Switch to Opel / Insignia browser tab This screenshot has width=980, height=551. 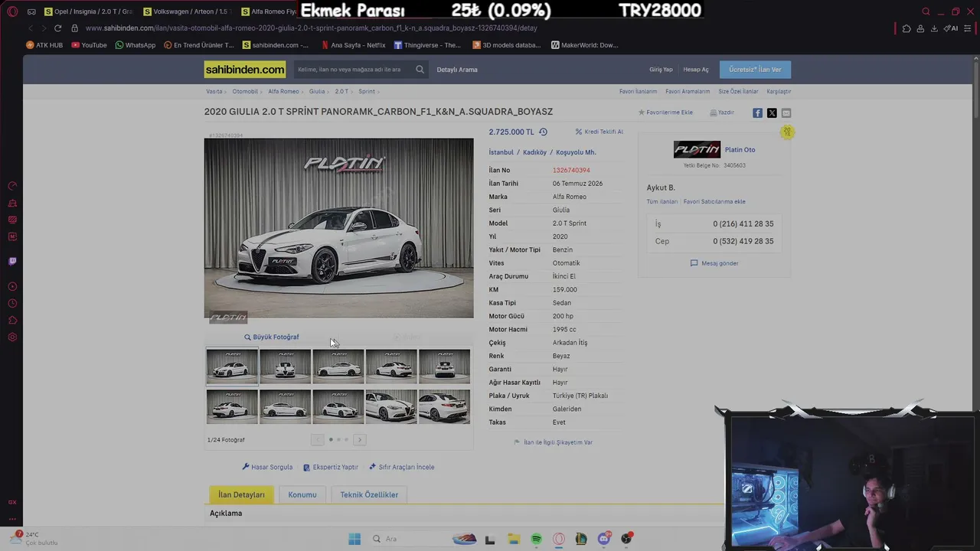[89, 11]
